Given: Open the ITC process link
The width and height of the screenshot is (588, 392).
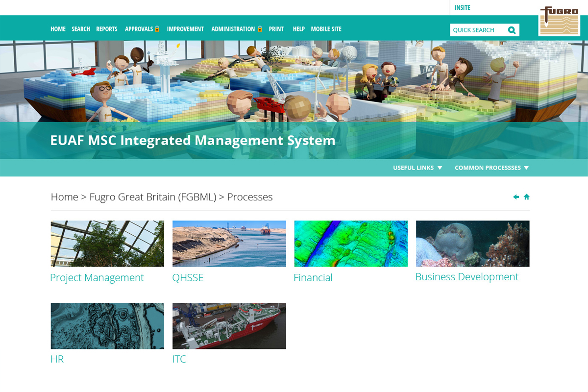Looking at the screenshot, I should click(x=179, y=359).
